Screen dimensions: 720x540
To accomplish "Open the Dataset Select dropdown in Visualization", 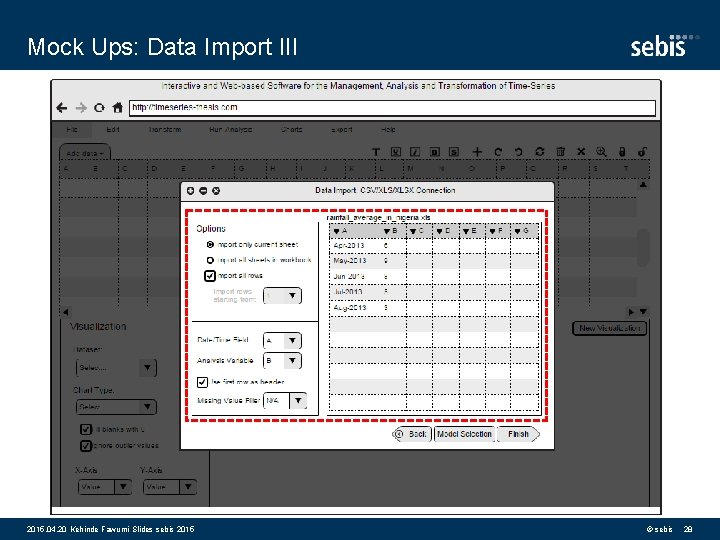I will (116, 368).
